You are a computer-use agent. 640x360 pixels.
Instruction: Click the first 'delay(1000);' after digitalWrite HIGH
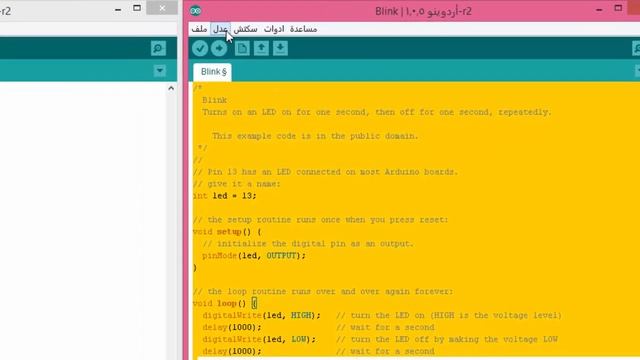coord(232,328)
